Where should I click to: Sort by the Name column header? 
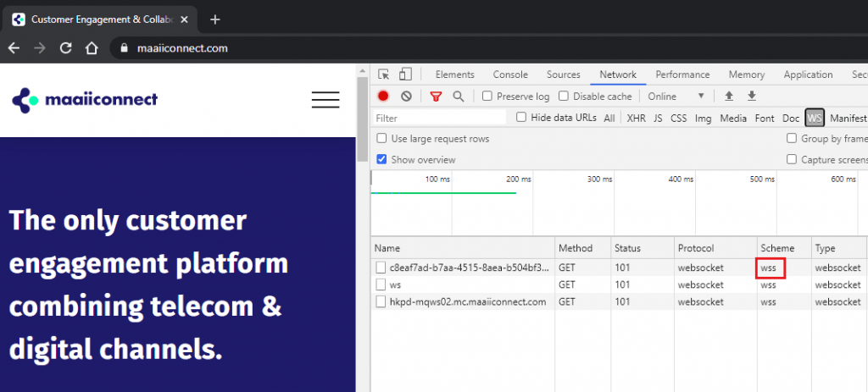coord(463,248)
